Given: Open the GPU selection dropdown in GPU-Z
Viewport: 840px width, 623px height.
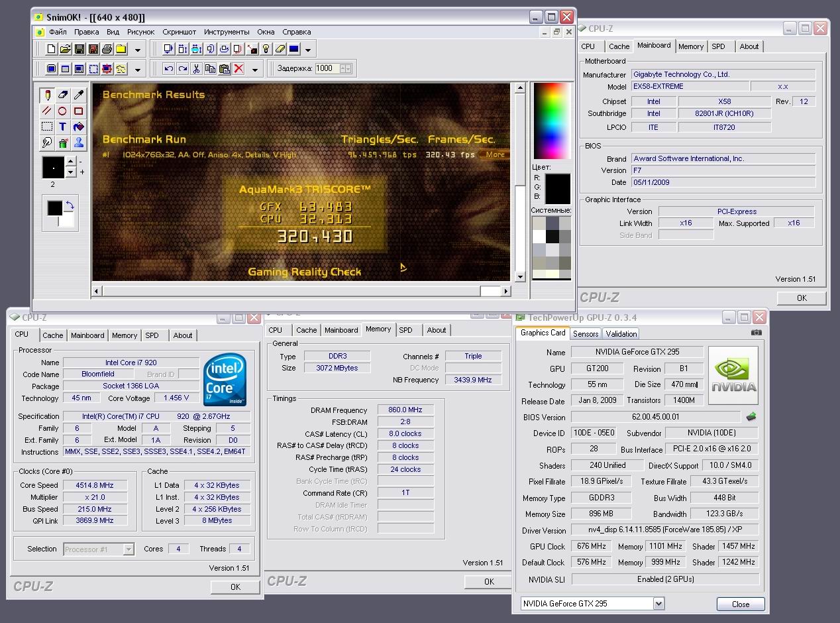Looking at the screenshot, I should 658,603.
